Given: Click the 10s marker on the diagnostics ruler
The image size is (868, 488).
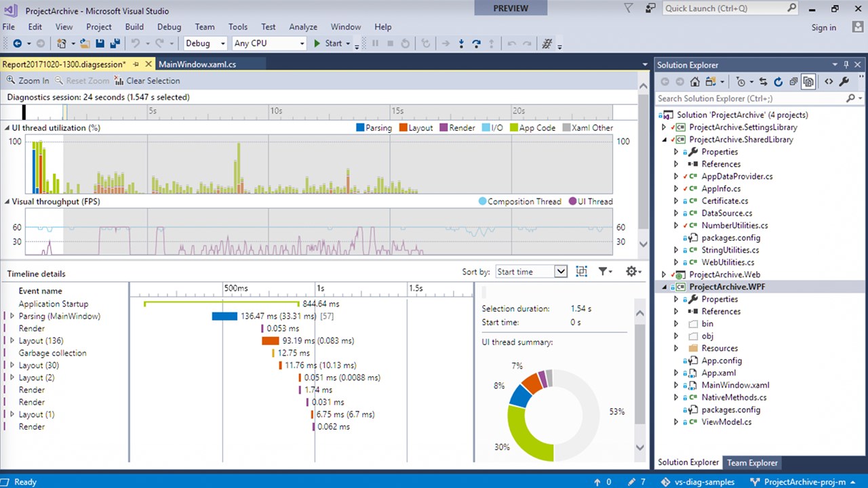Looking at the screenshot, I should click(x=276, y=110).
